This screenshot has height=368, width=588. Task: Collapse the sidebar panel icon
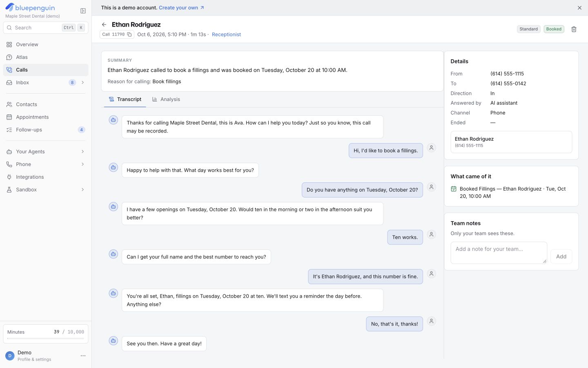83,11
